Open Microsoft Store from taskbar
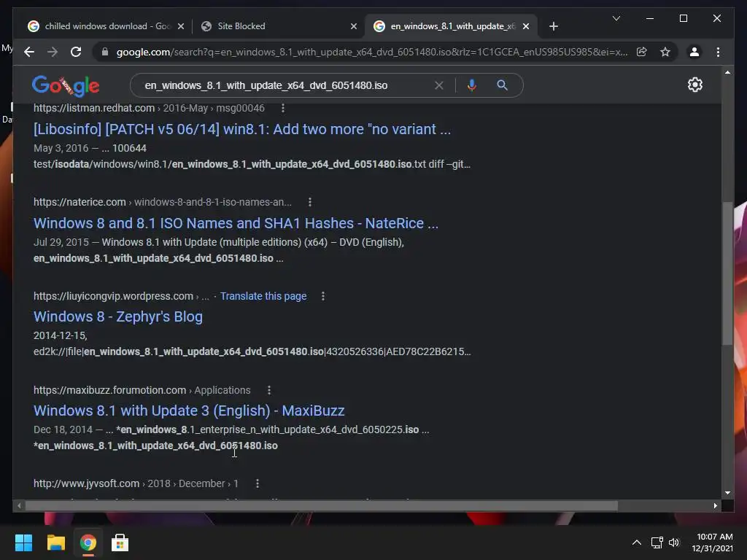The height and width of the screenshot is (560, 747). 120,542
